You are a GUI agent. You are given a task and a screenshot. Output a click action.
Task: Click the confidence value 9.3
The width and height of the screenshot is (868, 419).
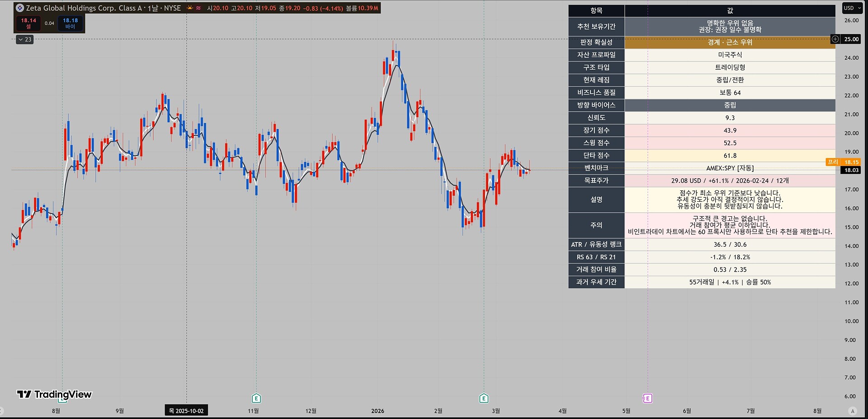(x=730, y=118)
